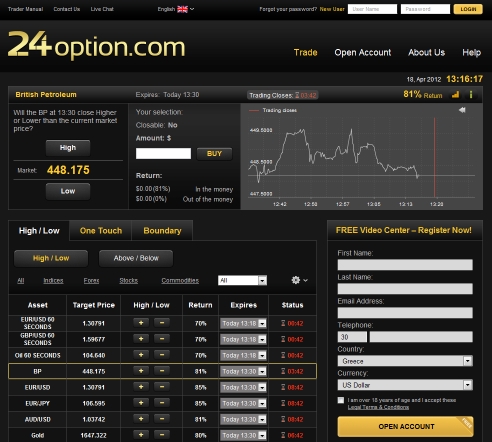492x442 pixels.
Task: Open Legal Terms & Conditions link
Action: click(x=378, y=407)
